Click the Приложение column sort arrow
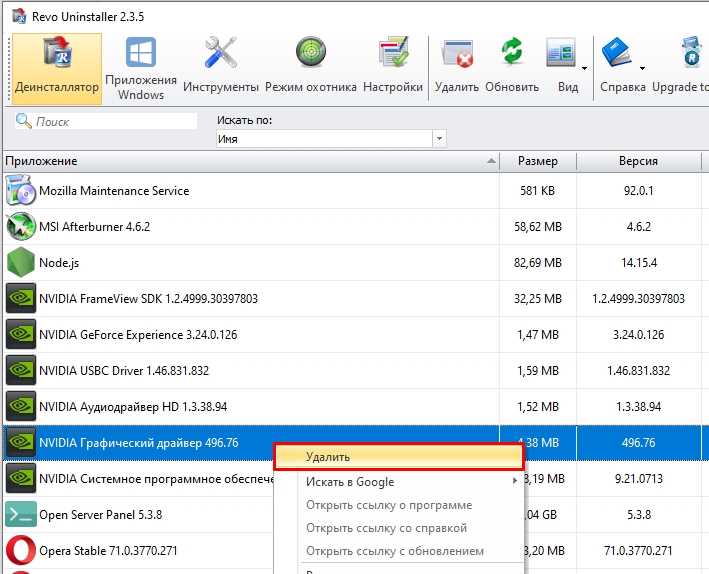 click(491, 161)
